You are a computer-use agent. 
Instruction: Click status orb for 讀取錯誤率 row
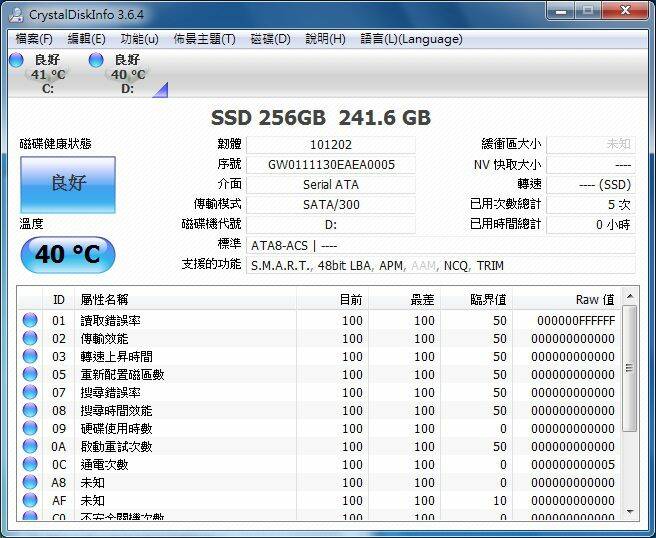coord(30,320)
